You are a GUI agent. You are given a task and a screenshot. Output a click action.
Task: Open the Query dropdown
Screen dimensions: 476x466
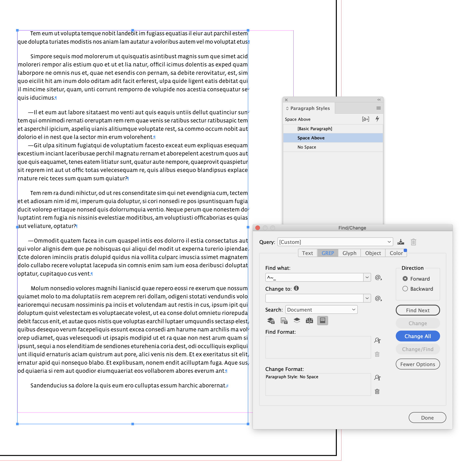click(x=389, y=242)
